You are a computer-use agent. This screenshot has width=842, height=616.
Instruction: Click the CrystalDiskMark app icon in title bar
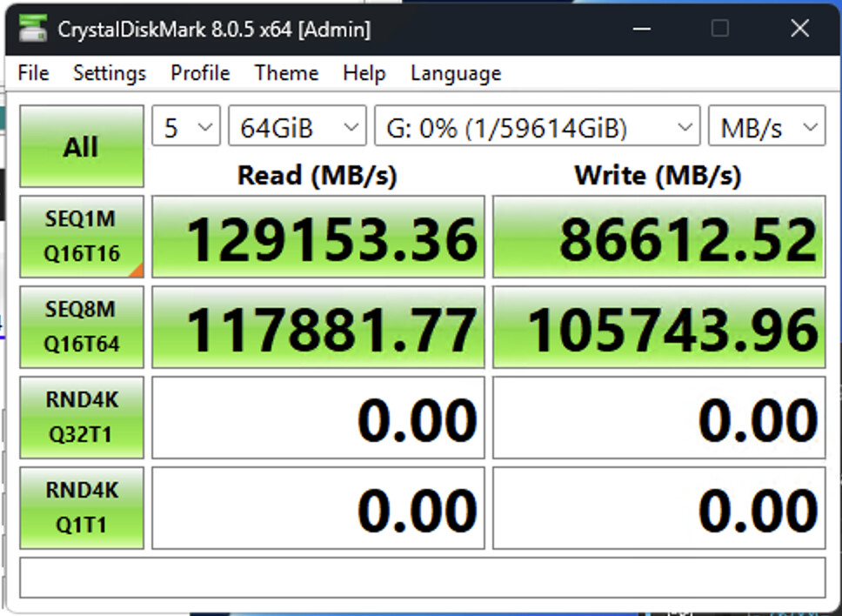[32, 30]
